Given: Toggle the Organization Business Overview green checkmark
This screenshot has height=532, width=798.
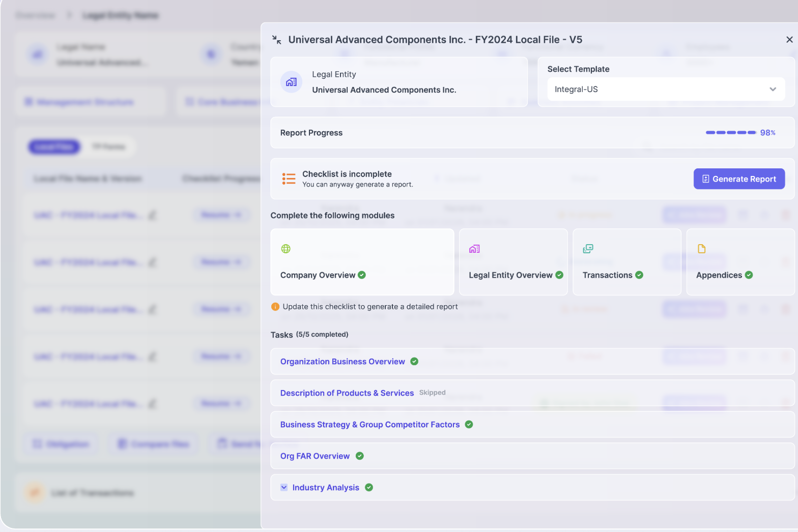Looking at the screenshot, I should 414,362.
